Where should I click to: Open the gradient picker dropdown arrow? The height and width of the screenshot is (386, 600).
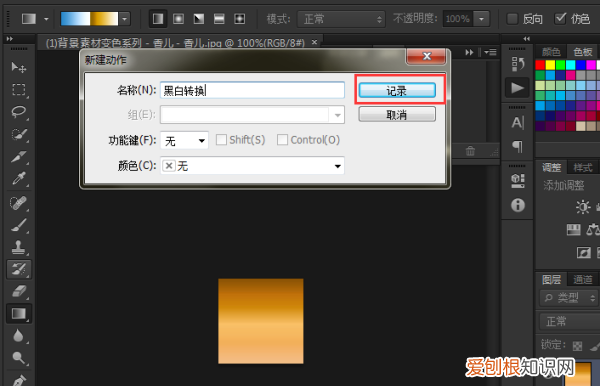click(x=124, y=18)
